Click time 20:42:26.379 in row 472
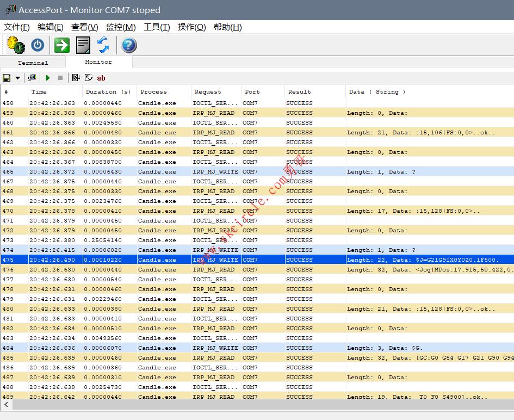Image resolution: width=514 pixels, height=420 pixels. coord(52,230)
